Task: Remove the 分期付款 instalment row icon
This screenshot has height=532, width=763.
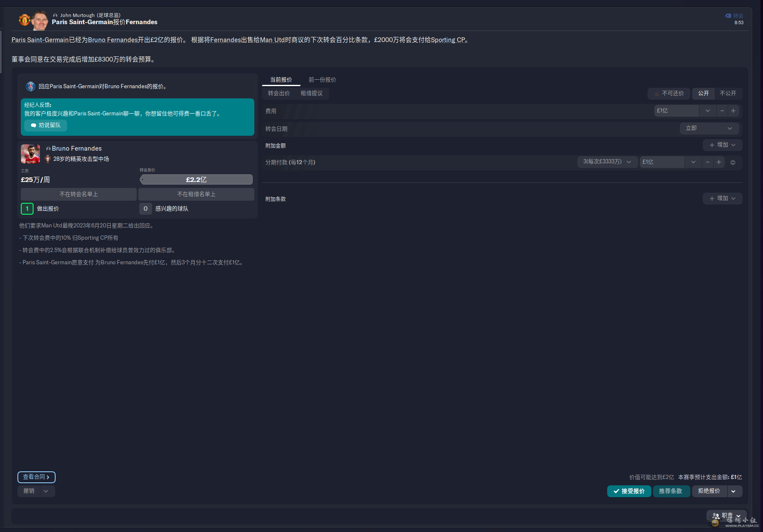Action: coord(733,162)
